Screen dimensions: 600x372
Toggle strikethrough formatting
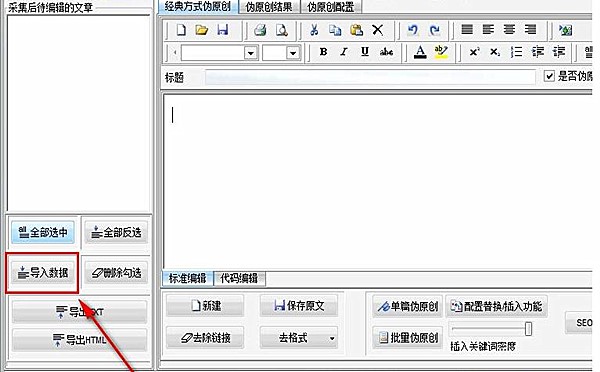(x=386, y=52)
